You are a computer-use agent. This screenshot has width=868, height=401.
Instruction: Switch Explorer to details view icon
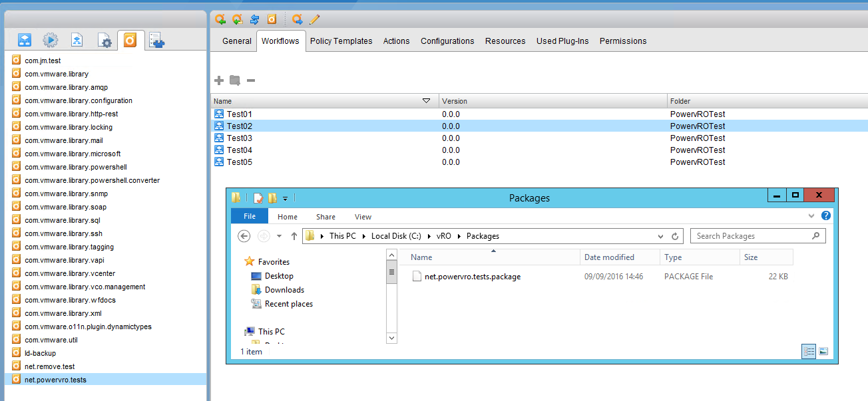pos(809,351)
